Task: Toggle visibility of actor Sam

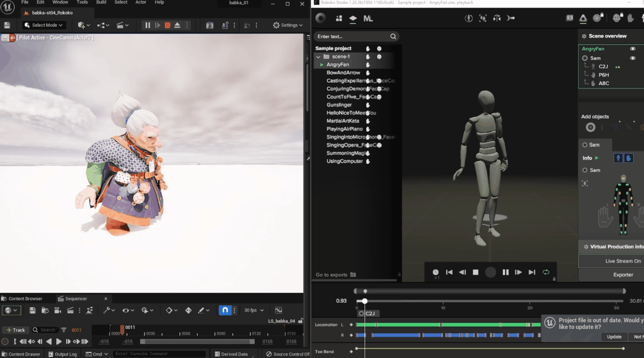Action: pos(633,58)
